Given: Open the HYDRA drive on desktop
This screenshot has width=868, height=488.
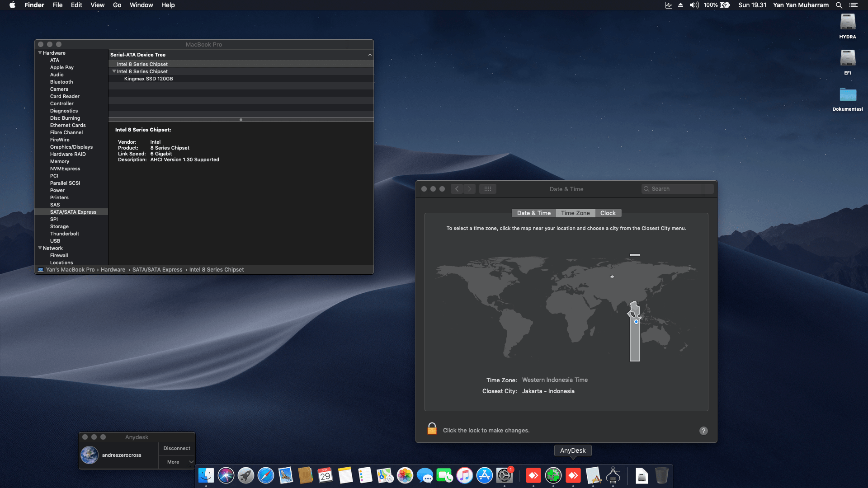Looking at the screenshot, I should coord(847,23).
